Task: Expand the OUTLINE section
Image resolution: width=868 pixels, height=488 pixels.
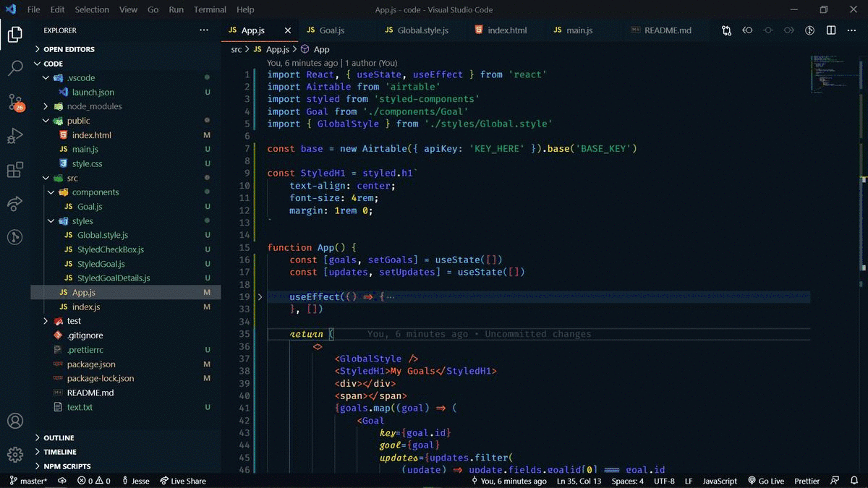Action: point(58,437)
